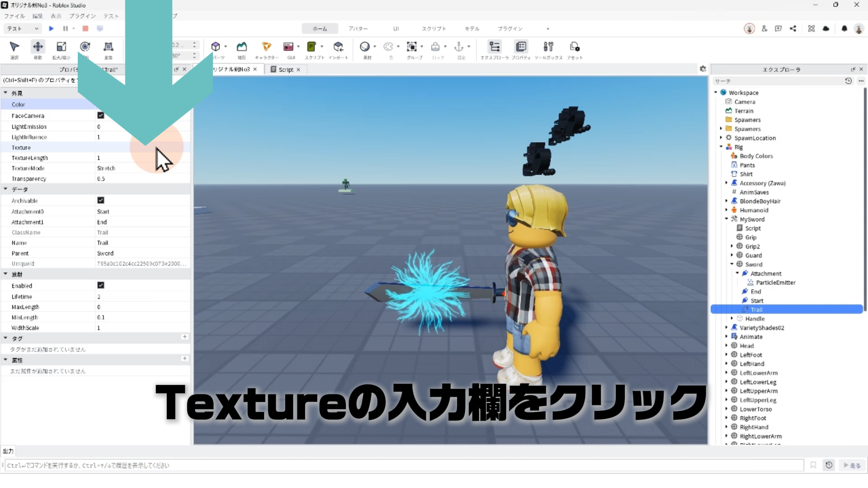This screenshot has width=868, height=488.
Task: Collapse the Rig tree node
Action: pyautogui.click(x=721, y=147)
